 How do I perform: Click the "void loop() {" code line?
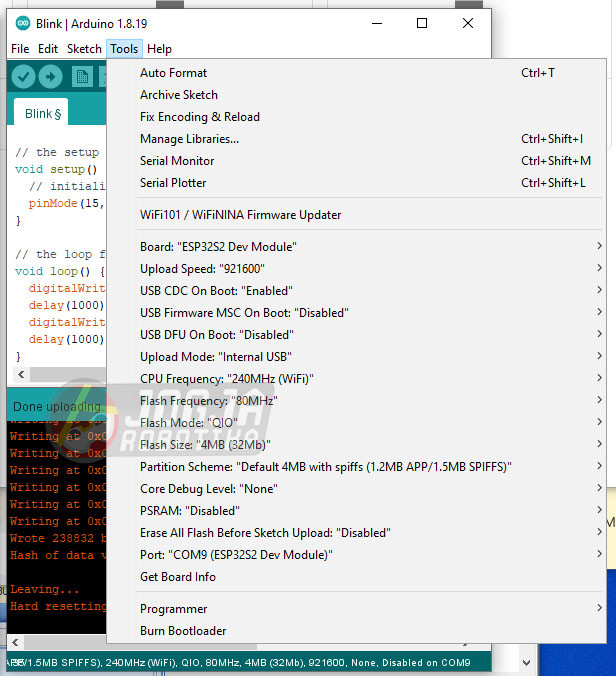coord(60,271)
